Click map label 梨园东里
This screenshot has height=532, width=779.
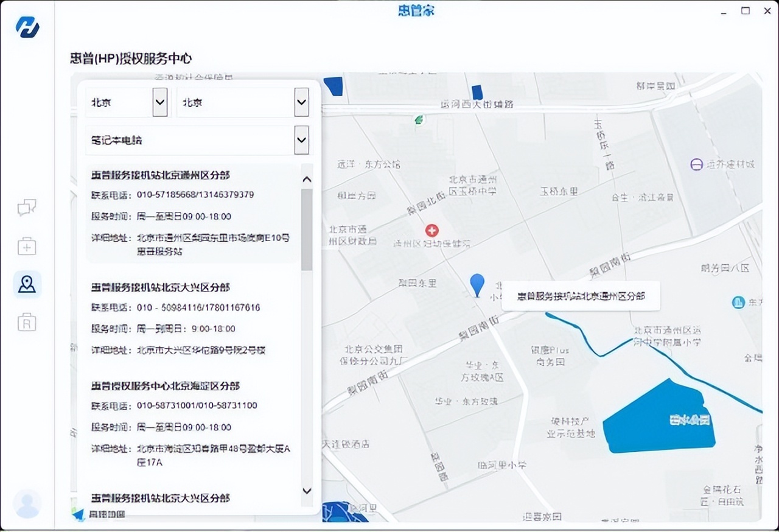pos(417,283)
